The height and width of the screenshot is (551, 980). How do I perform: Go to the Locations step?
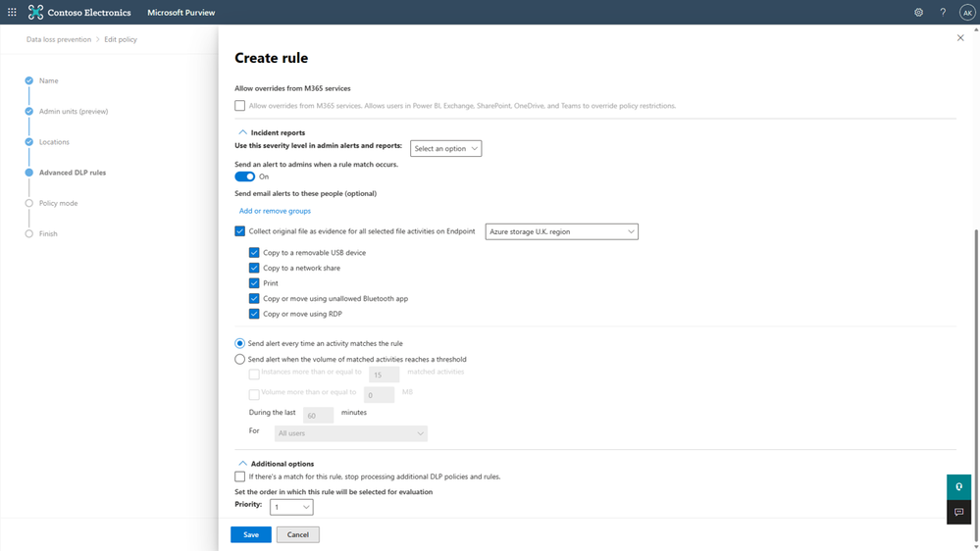pos(54,142)
